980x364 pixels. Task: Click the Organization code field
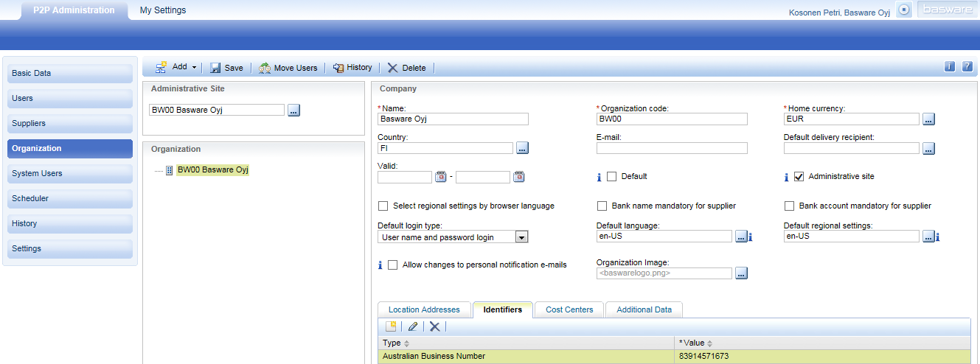[672, 119]
